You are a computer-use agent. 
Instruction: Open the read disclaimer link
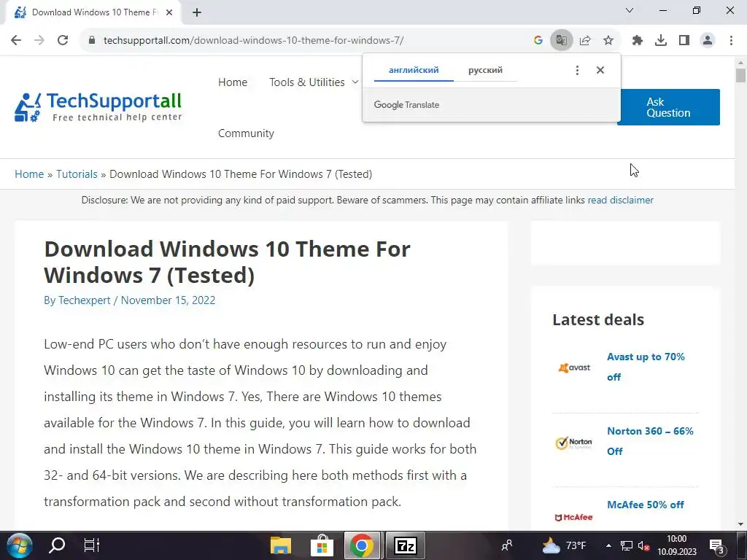620,200
